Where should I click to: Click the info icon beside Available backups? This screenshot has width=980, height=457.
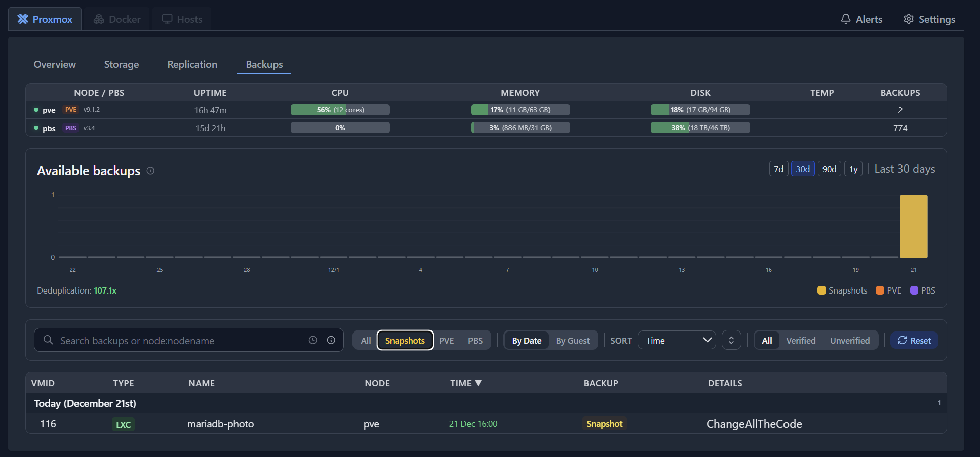pyautogui.click(x=150, y=171)
